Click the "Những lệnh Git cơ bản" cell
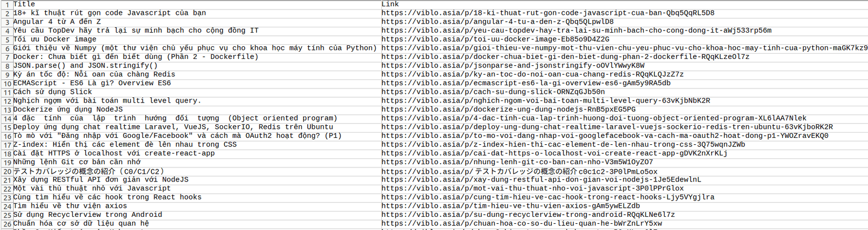 [77, 162]
